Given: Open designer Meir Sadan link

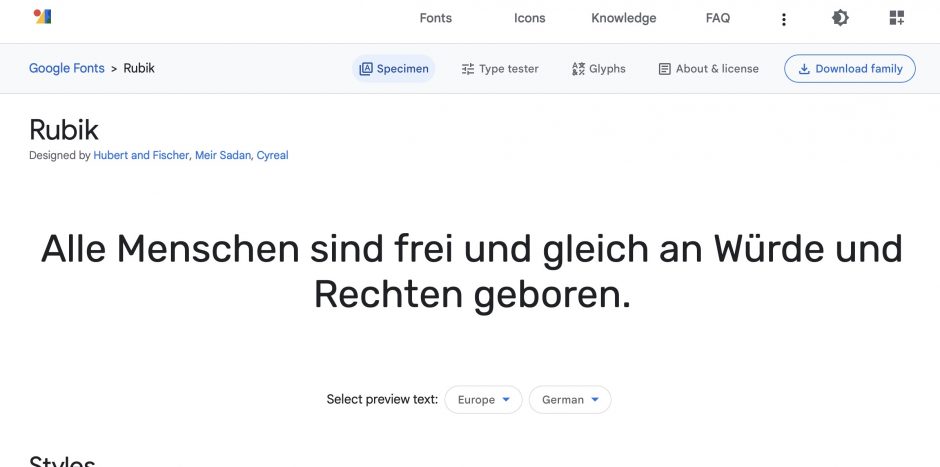Looking at the screenshot, I should 222,155.
